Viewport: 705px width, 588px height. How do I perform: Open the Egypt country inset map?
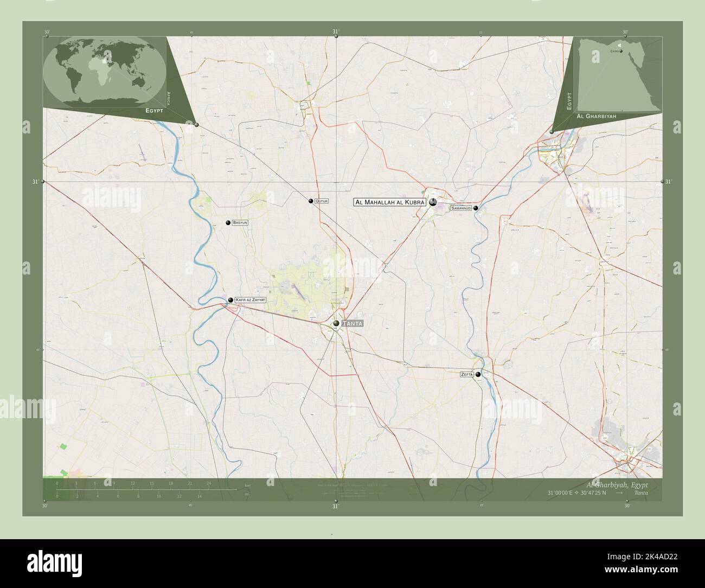coord(619,75)
